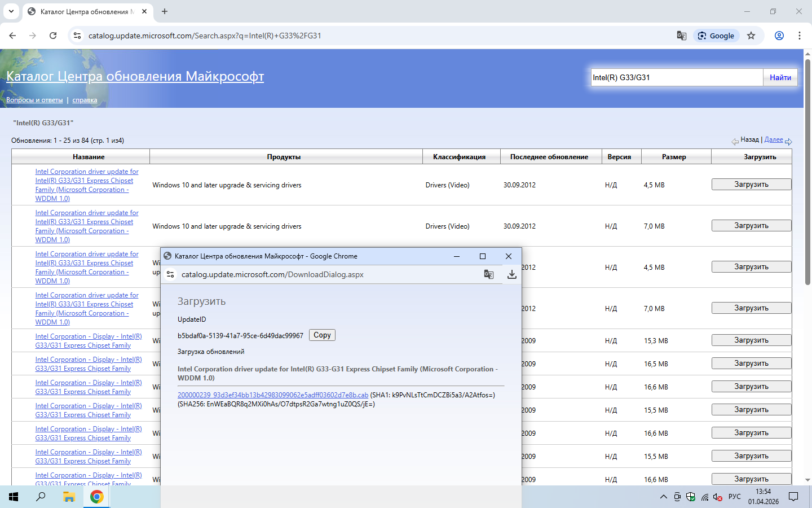Open the Chrome profile icon
Image resolution: width=812 pixels, height=508 pixels.
[779, 36]
